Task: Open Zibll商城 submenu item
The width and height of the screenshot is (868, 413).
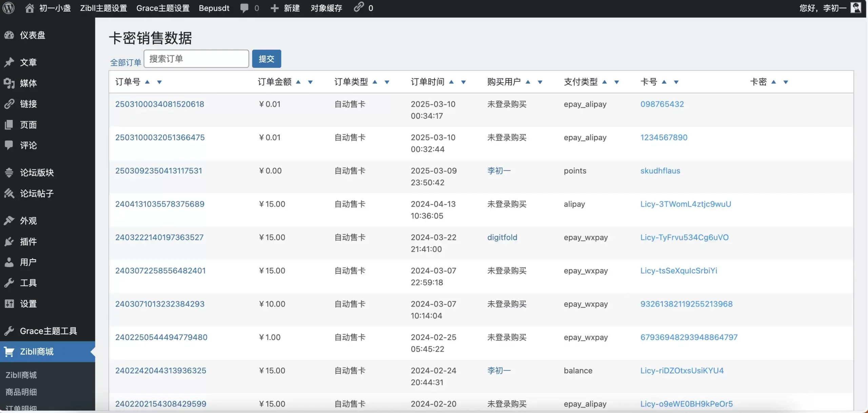Action: (x=21, y=375)
